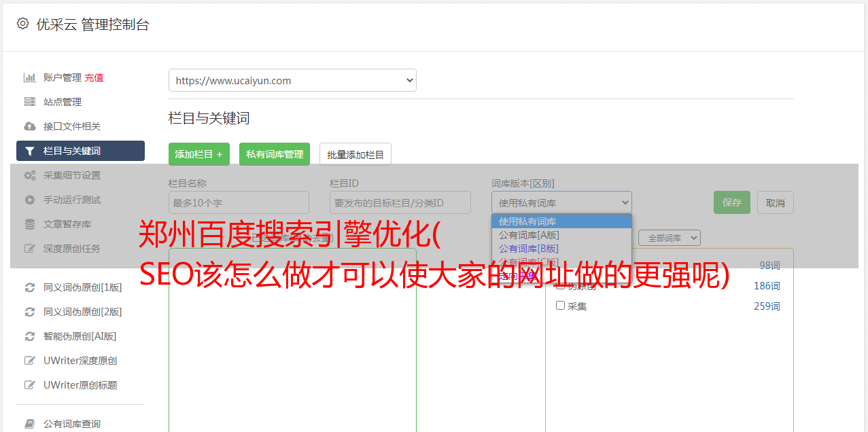Click the green 添加栏目 + button

click(199, 154)
